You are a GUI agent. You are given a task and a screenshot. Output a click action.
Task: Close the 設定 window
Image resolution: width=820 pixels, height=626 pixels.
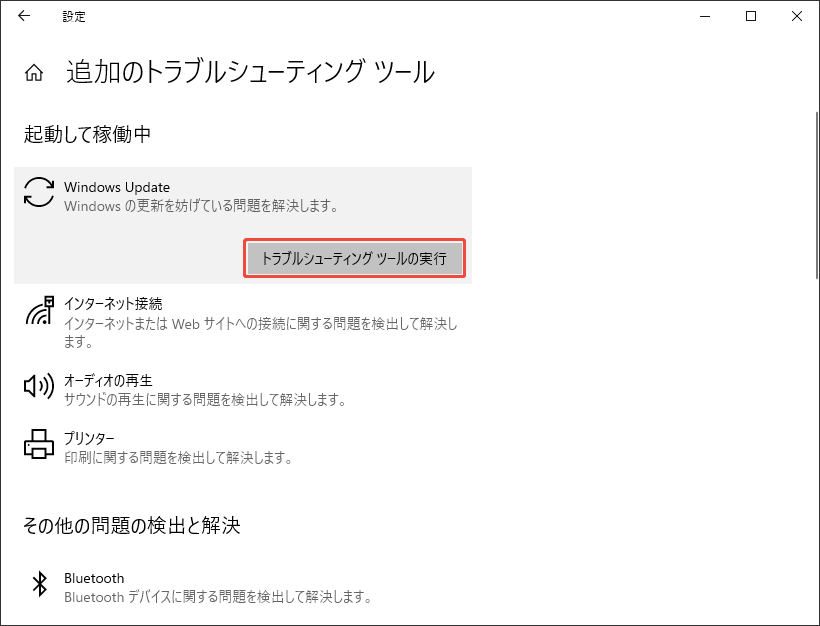point(796,16)
